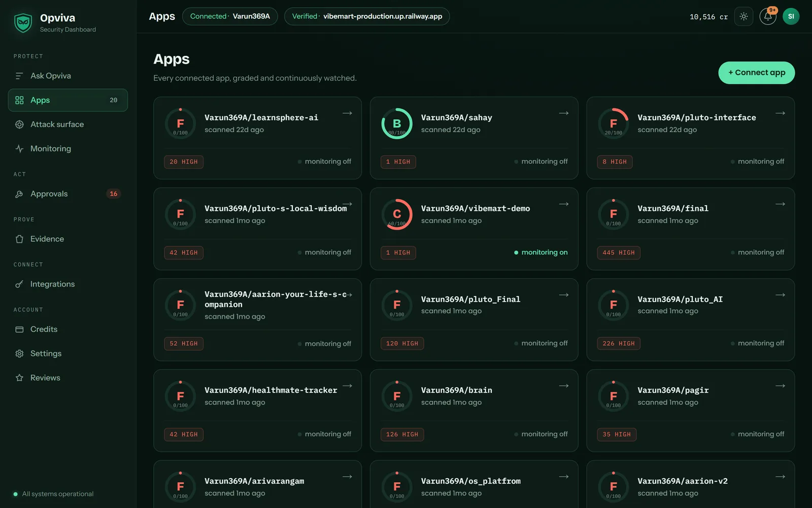This screenshot has width=812, height=508.
Task: Click the Opviva shield logo
Action: [23, 23]
